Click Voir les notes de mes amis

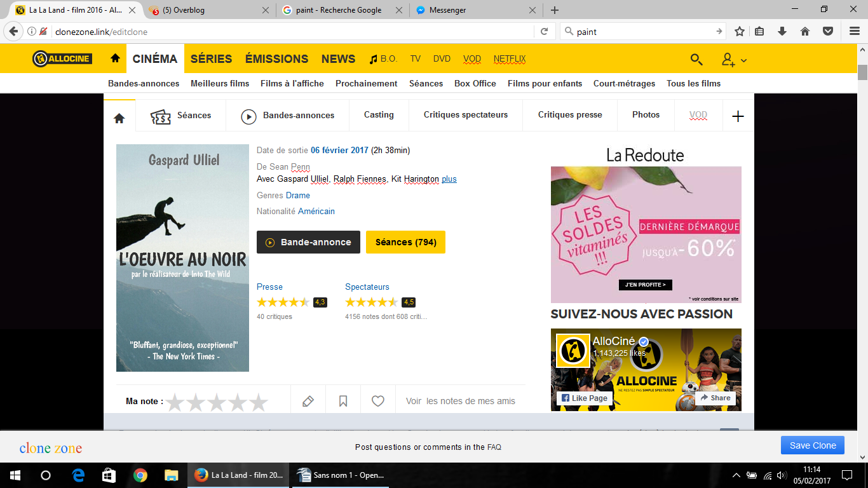coord(461,401)
